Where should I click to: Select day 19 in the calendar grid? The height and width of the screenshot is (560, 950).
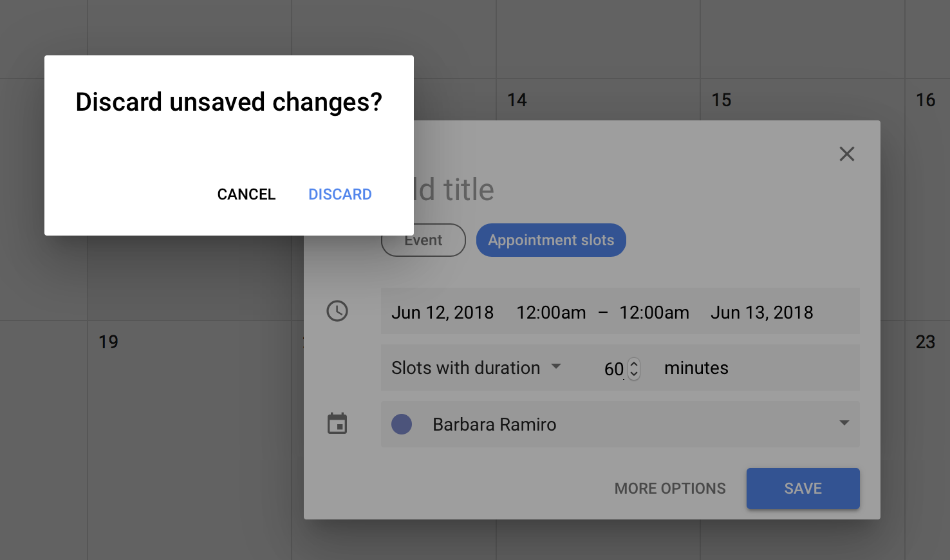(108, 342)
